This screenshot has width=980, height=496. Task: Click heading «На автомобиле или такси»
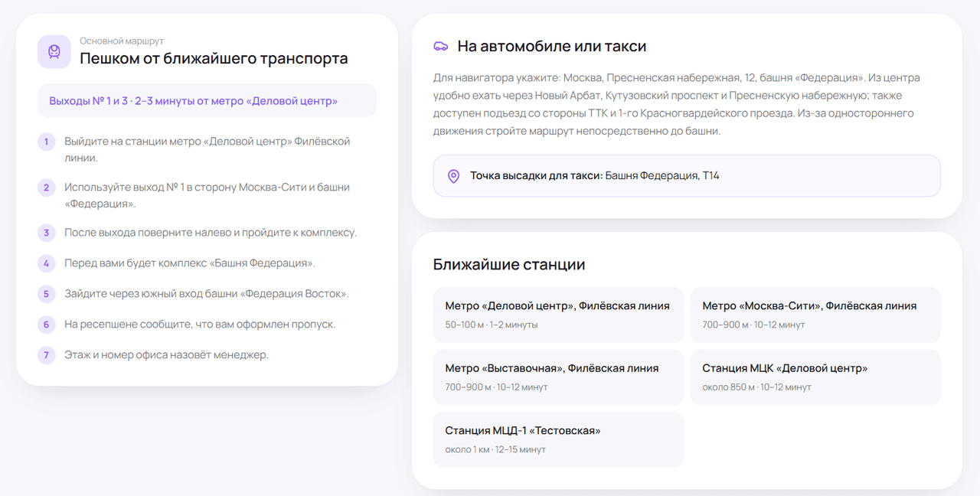click(x=552, y=46)
